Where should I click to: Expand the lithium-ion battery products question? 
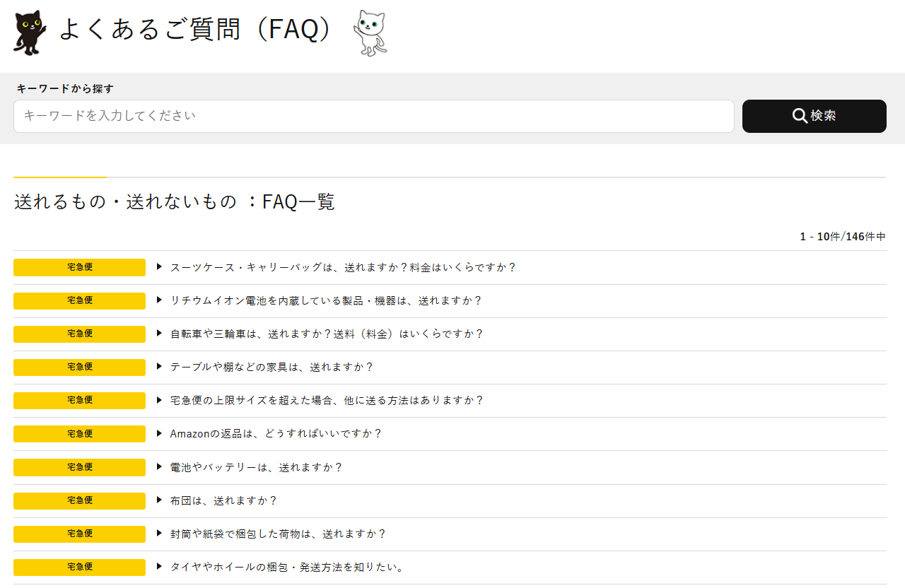(x=325, y=300)
